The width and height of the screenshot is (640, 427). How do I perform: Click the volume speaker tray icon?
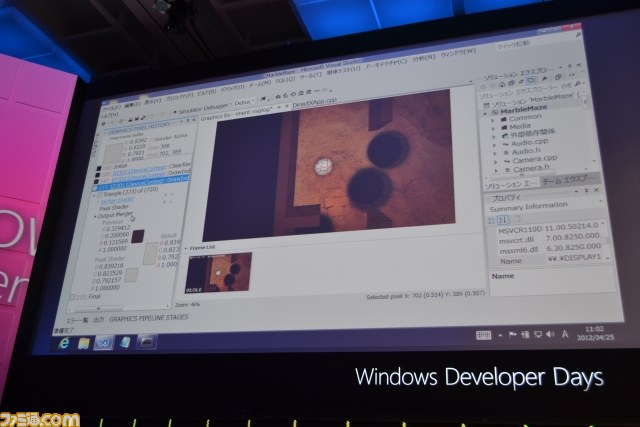[550, 334]
